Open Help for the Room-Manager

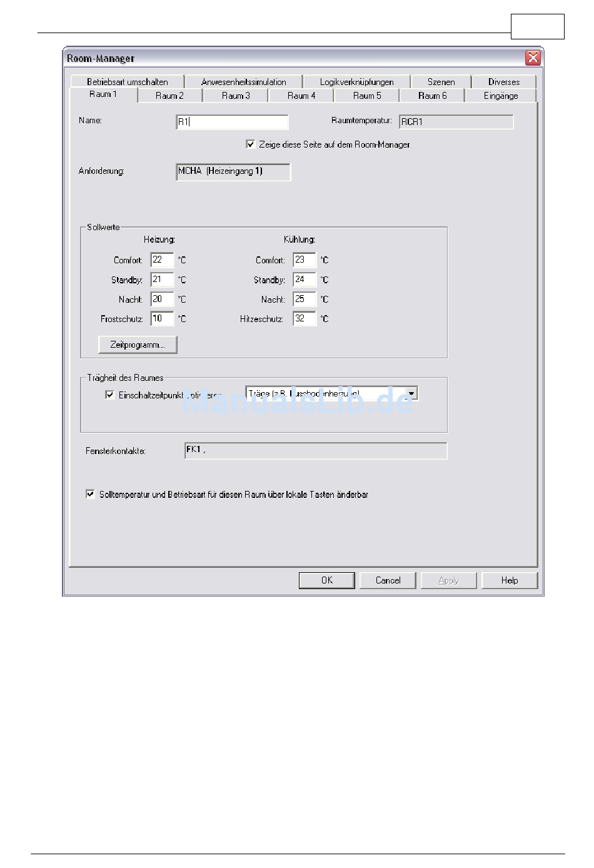pos(510,580)
